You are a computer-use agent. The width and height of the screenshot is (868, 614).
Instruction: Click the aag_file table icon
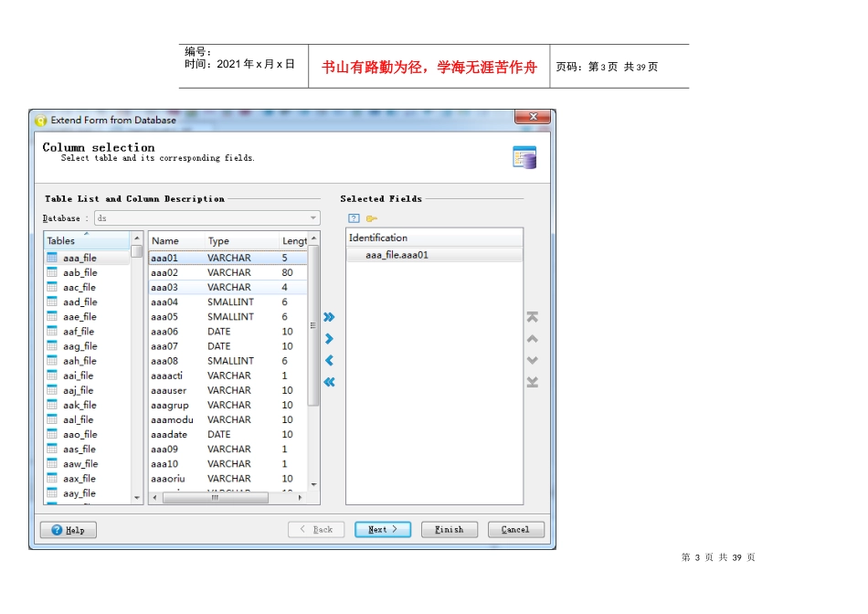(52, 345)
